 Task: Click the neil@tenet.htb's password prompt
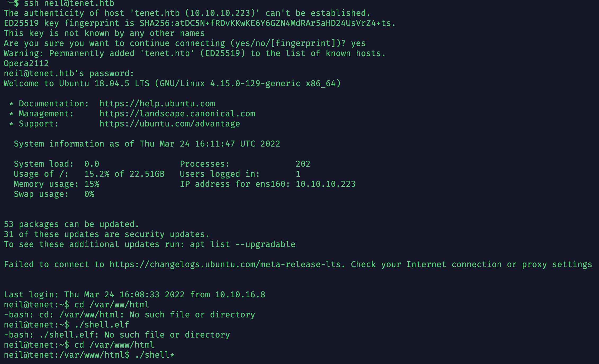69,74
